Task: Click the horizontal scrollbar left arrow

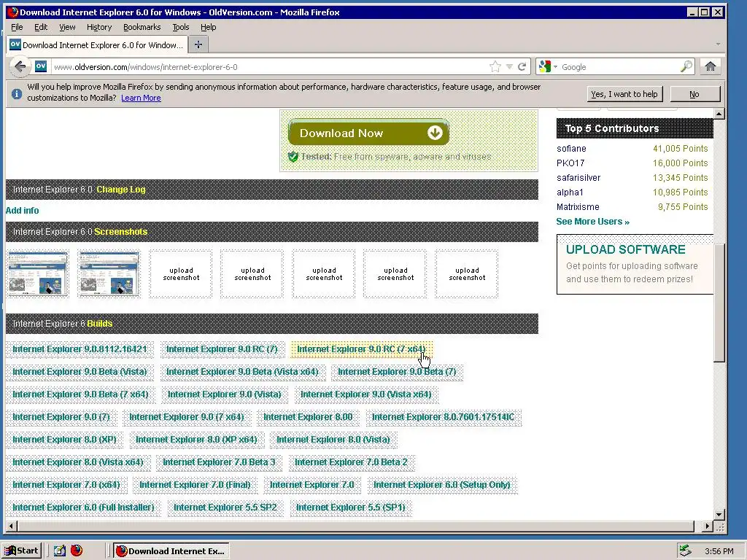Action: coord(12,526)
